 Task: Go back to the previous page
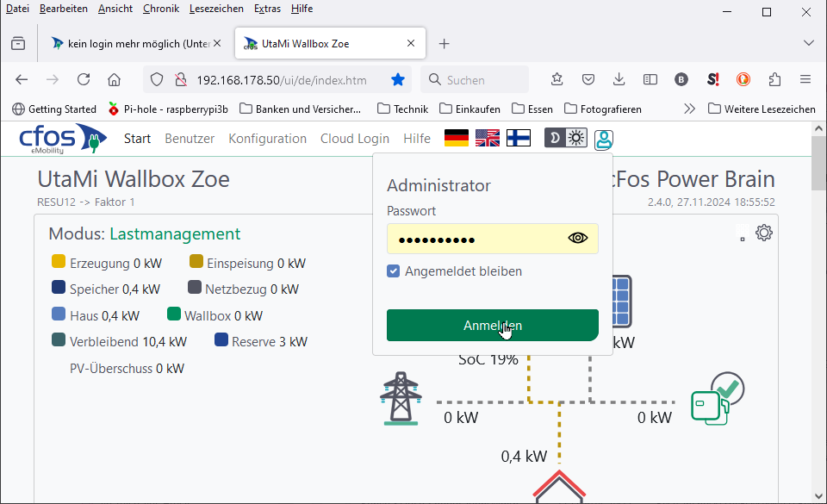(22, 79)
